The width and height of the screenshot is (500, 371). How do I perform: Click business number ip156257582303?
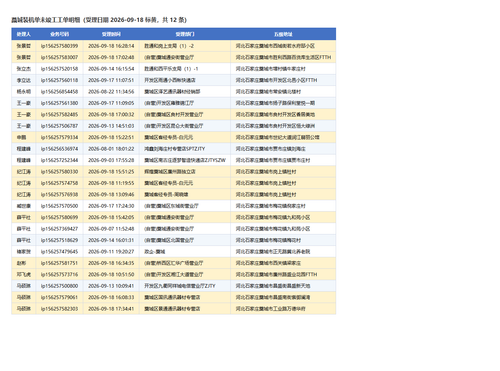coord(59,309)
